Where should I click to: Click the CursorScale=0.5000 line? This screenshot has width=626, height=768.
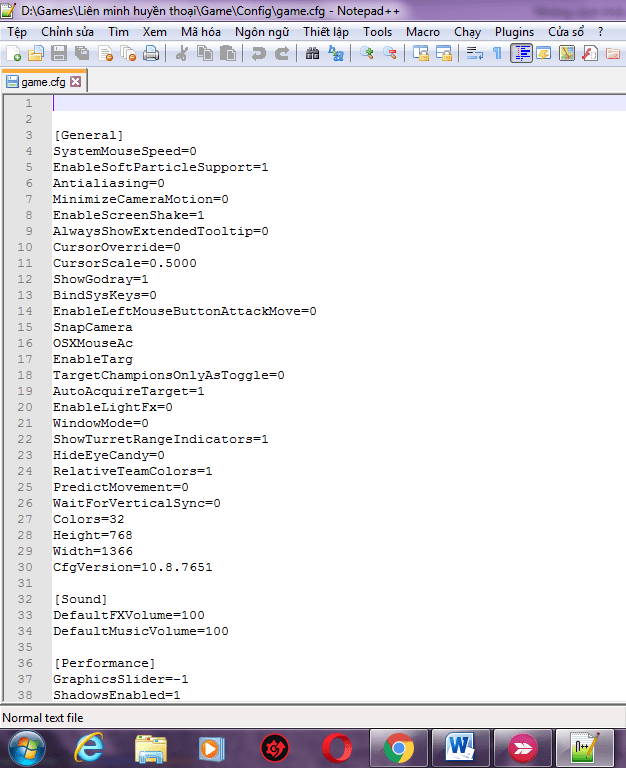tap(125, 264)
